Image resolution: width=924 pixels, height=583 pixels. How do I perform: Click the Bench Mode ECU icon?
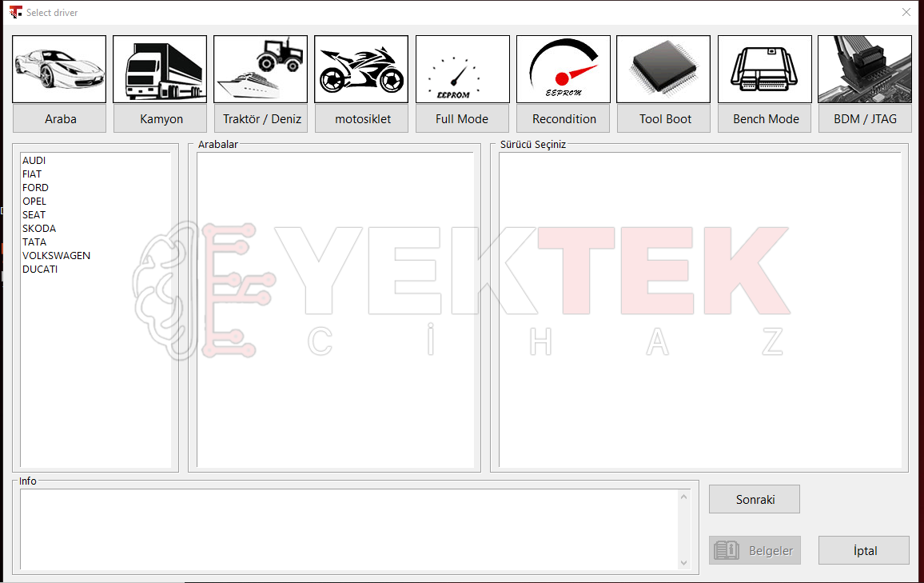765,69
